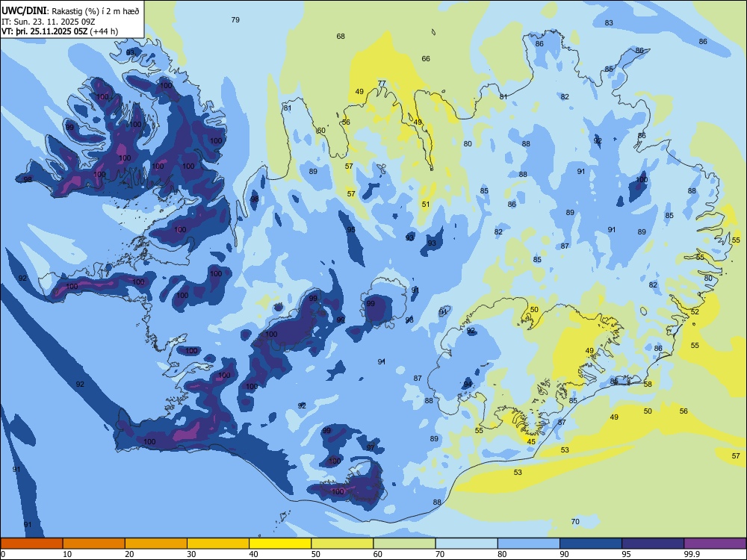Click the '20' legend label
Viewport: 747px width, 560px height.
click(129, 554)
